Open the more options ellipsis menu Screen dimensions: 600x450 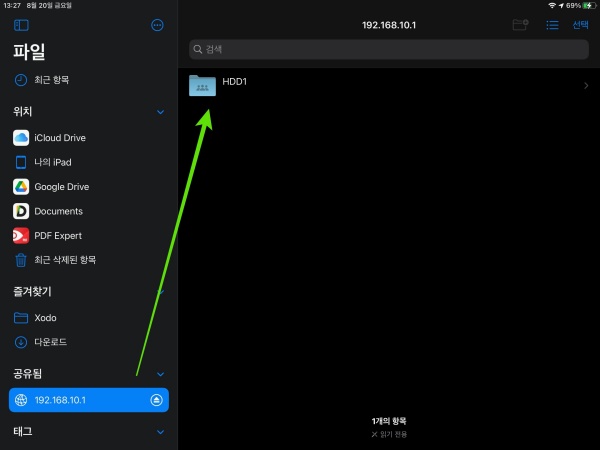[x=157, y=25]
